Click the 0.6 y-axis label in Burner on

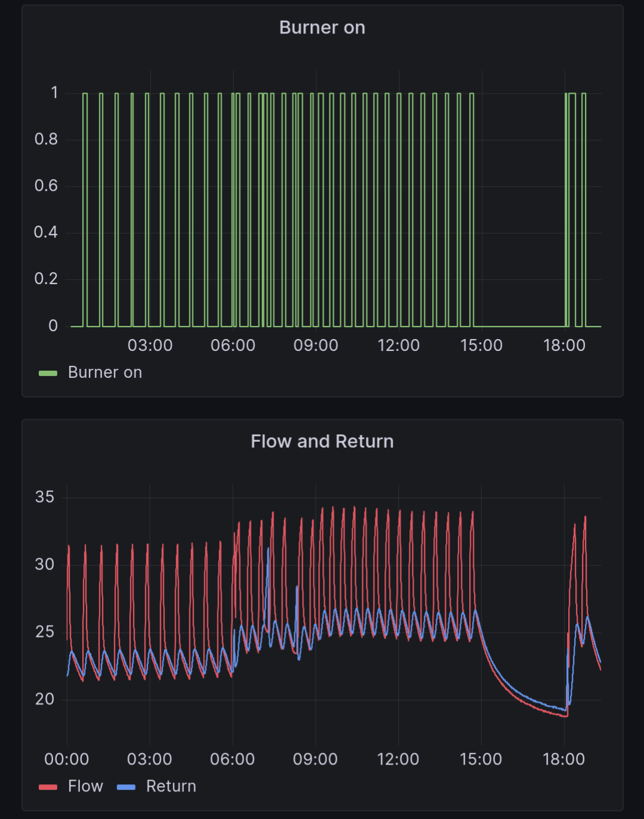(x=46, y=186)
